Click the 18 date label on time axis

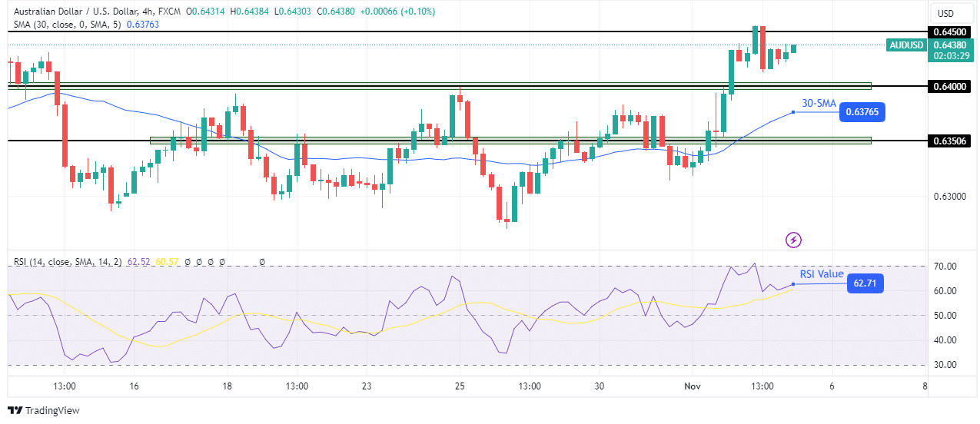226,386
